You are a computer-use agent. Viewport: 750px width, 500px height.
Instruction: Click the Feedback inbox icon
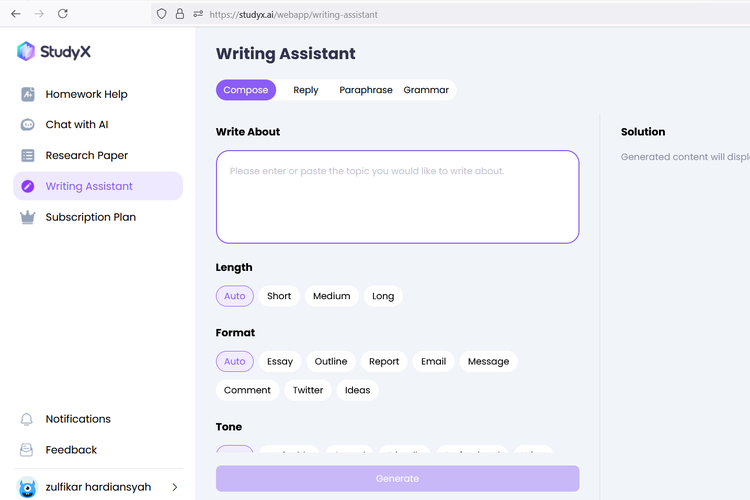pyautogui.click(x=27, y=450)
